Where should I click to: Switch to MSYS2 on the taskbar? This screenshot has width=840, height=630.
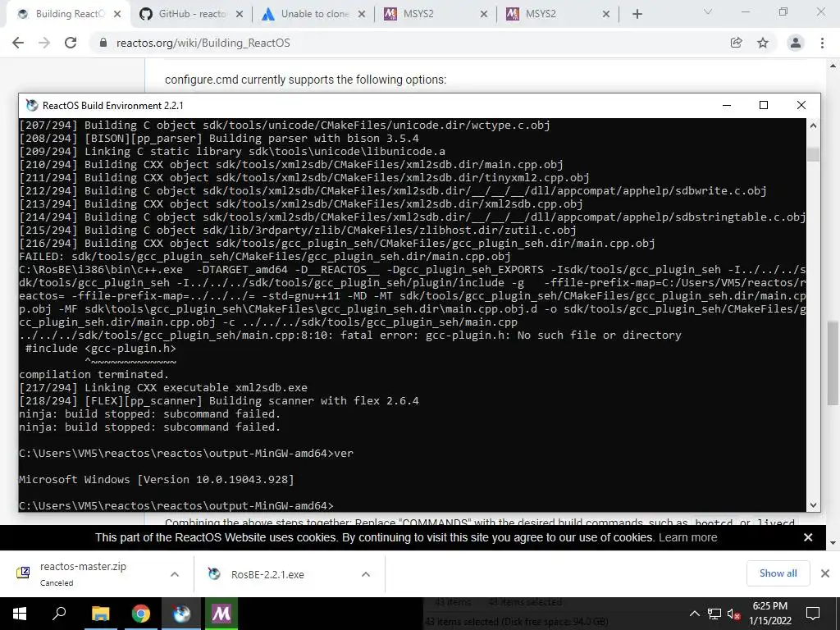point(221,614)
